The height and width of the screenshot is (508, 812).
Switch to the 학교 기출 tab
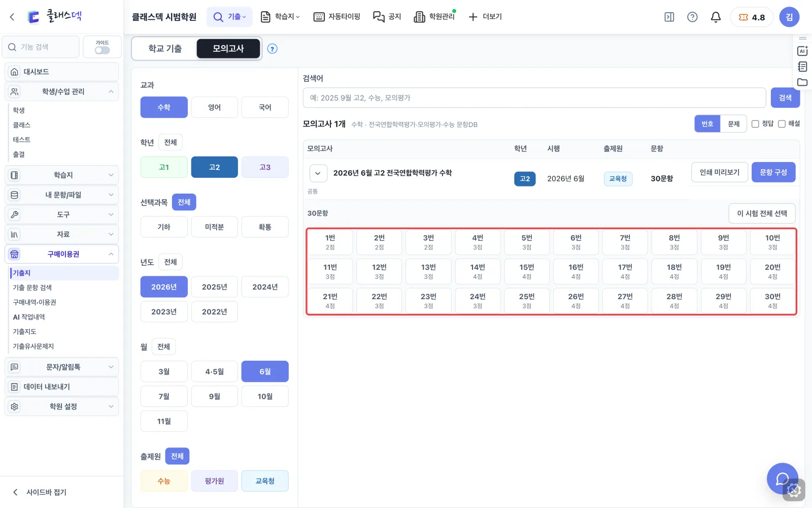click(x=165, y=49)
